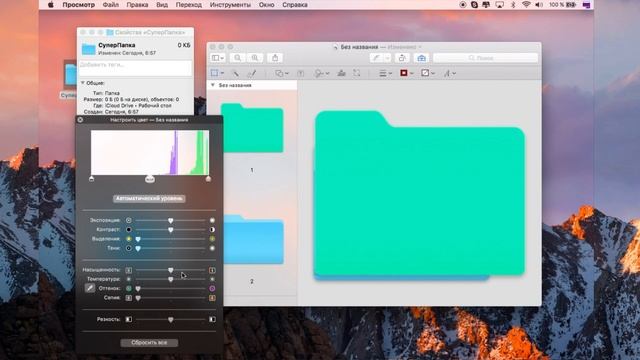Open the document title dropdown chevron next to Изменено
Viewport: 640px width, 360px height.
(420, 47)
